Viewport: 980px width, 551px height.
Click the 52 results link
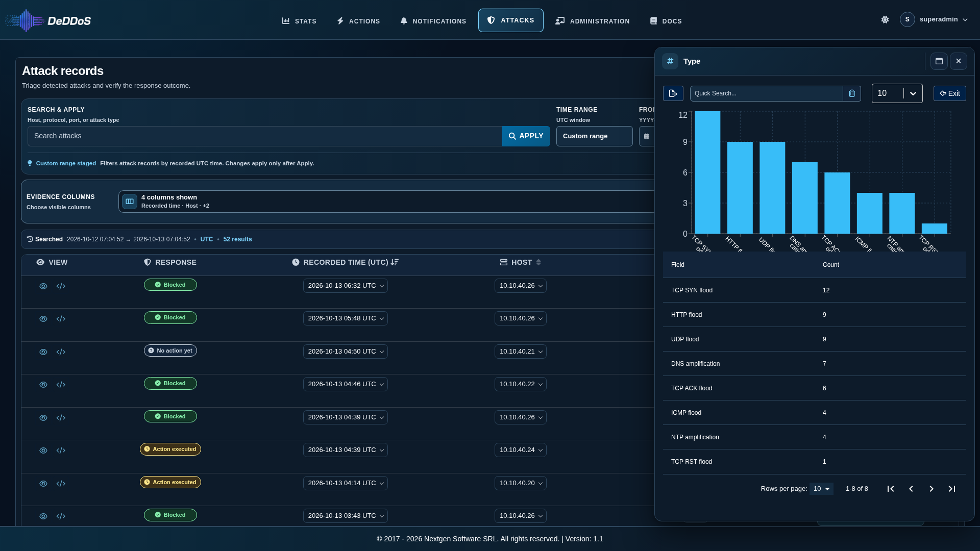coord(237,239)
